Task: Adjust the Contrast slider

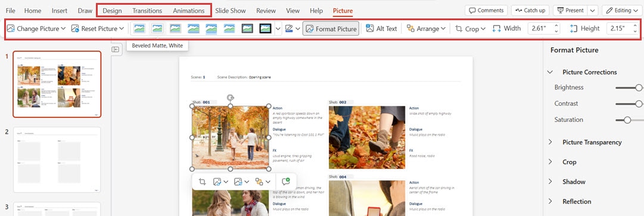Action: 639,104
